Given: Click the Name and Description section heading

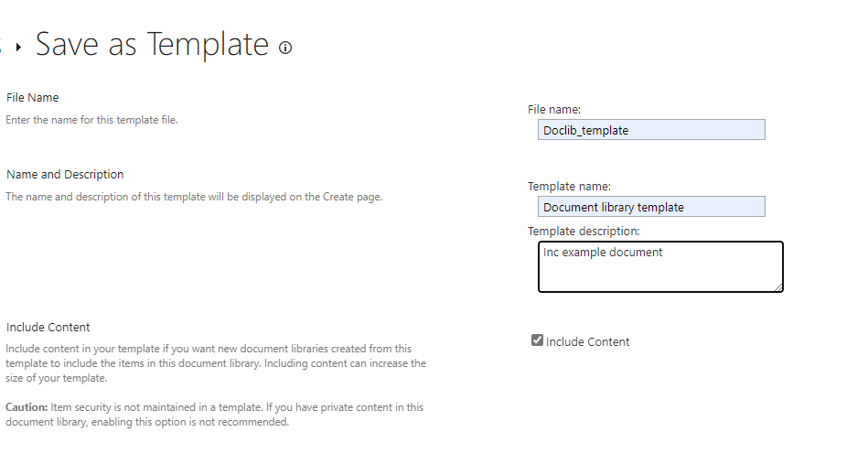Looking at the screenshot, I should point(65,175).
